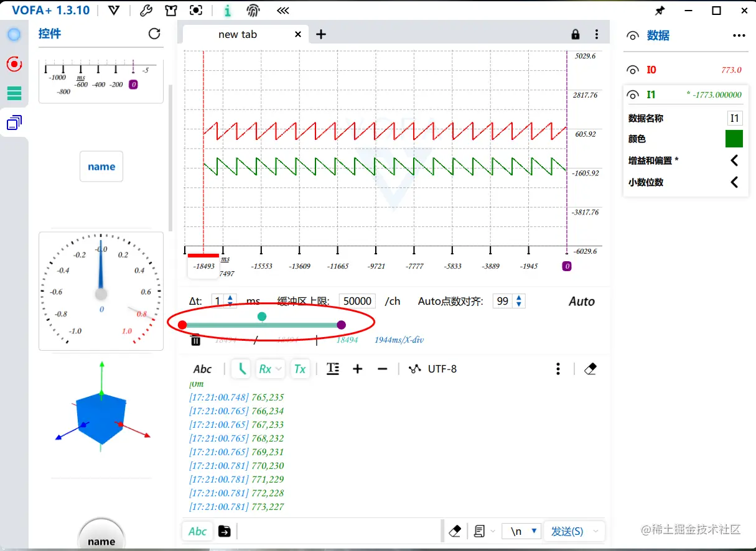
Task: Click the purple 0 marker on x-axis
Action: point(567,266)
